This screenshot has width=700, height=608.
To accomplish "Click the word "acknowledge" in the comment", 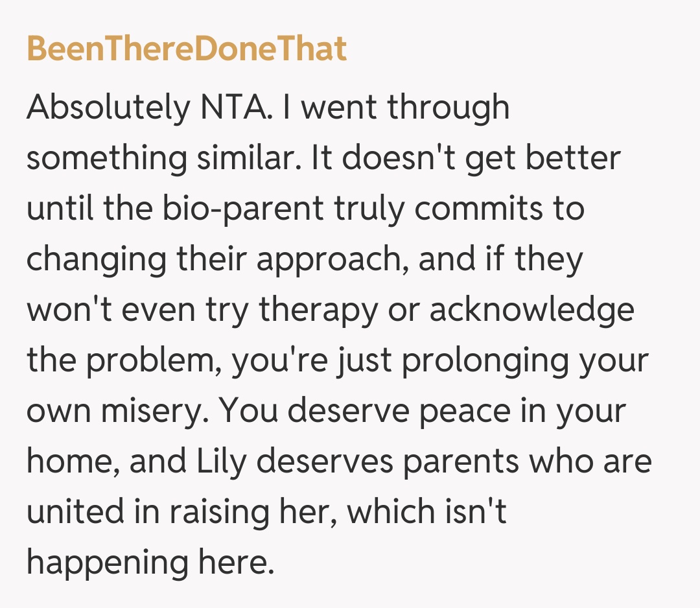I will 531,311.
